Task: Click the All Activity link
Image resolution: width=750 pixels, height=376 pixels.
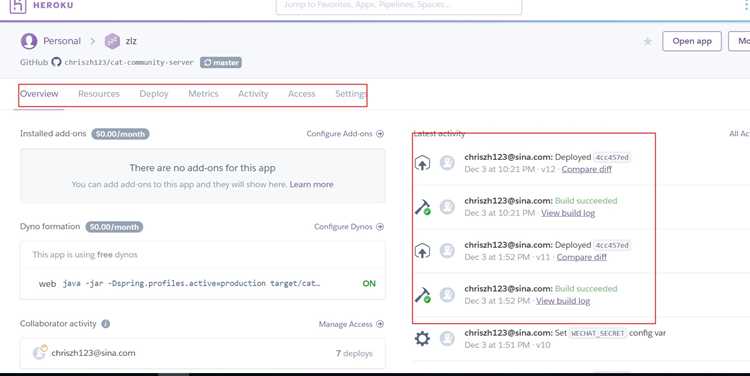Action: (739, 133)
